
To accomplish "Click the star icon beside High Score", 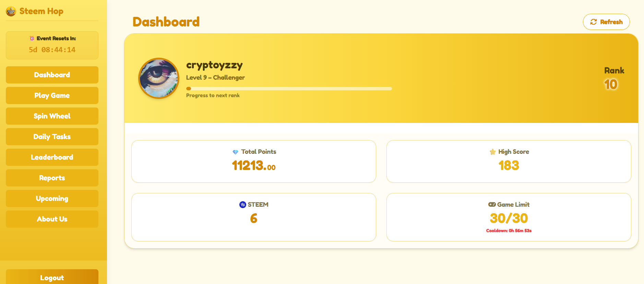I will [493, 152].
